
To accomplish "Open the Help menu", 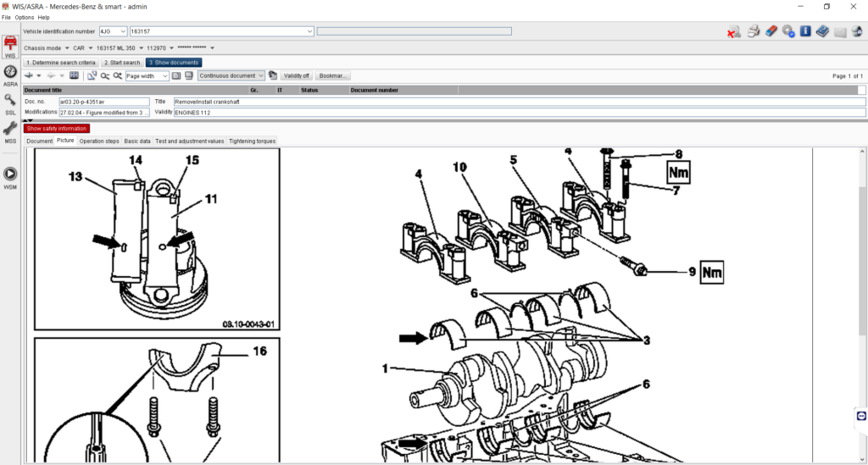I will (44, 17).
